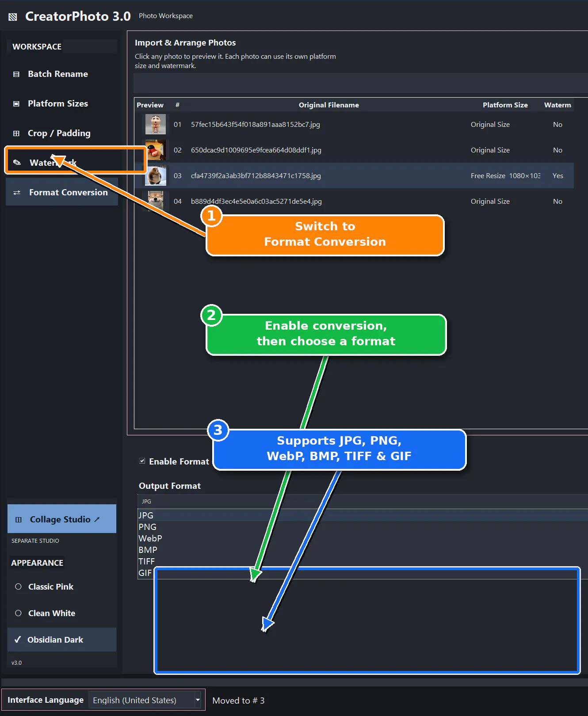The width and height of the screenshot is (588, 716).
Task: Launch Collage Studio
Action: (62, 519)
